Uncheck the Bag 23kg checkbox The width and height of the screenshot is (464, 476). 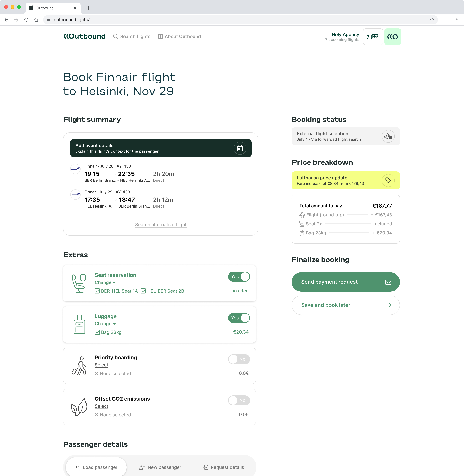coord(97,332)
